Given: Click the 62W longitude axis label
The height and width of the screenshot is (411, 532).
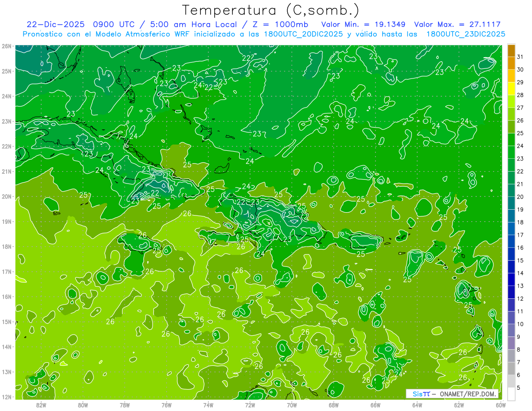Looking at the screenshot, I should point(459,405).
